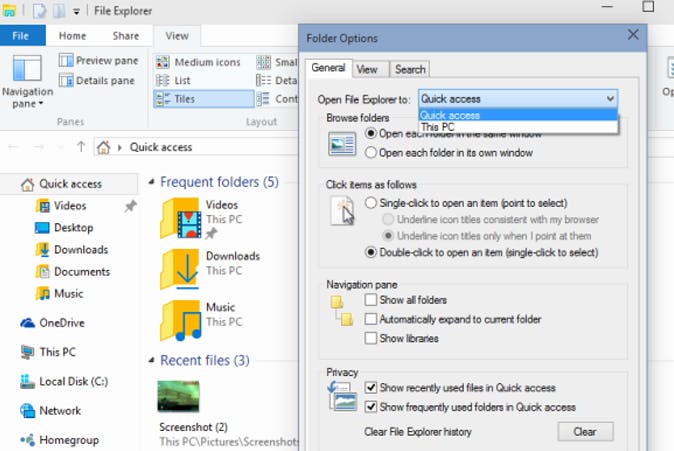674x451 pixels.
Task: Click the Clear history button
Action: [x=585, y=431]
